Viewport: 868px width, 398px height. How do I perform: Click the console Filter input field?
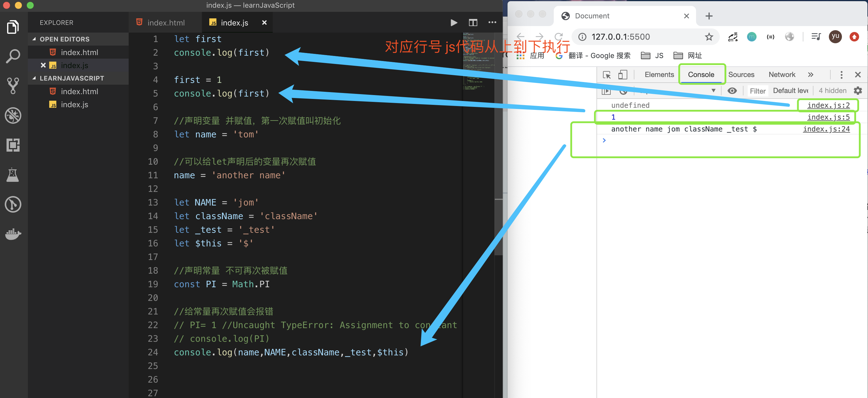[x=757, y=91]
